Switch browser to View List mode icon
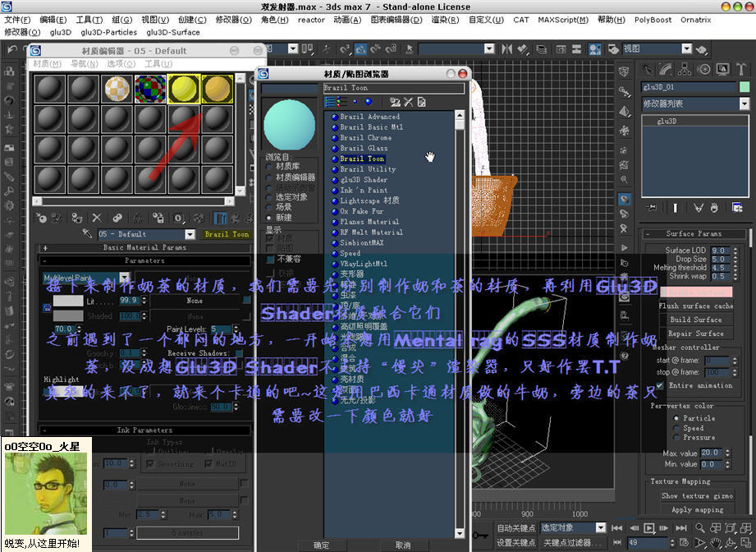This screenshot has width=756, height=552. click(x=330, y=102)
